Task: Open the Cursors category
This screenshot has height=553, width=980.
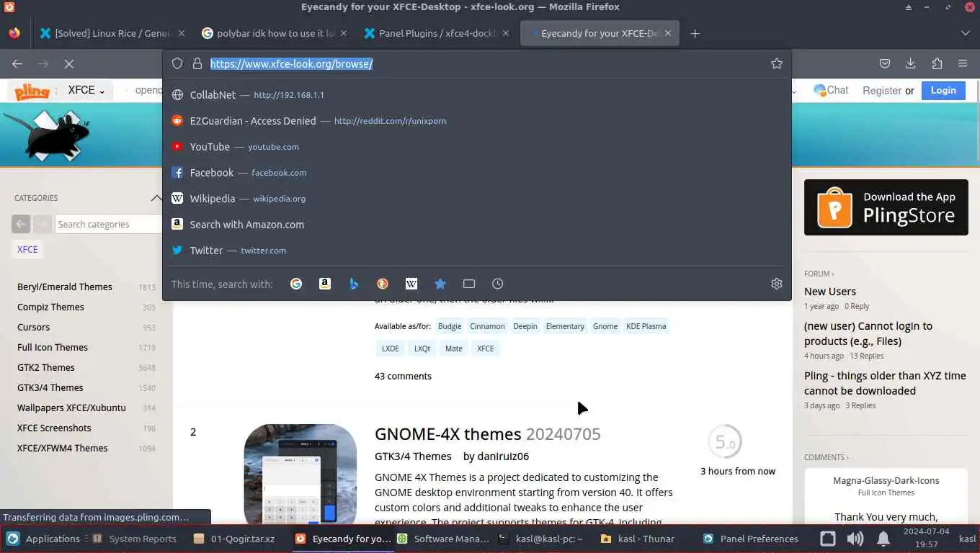Action: point(34,327)
